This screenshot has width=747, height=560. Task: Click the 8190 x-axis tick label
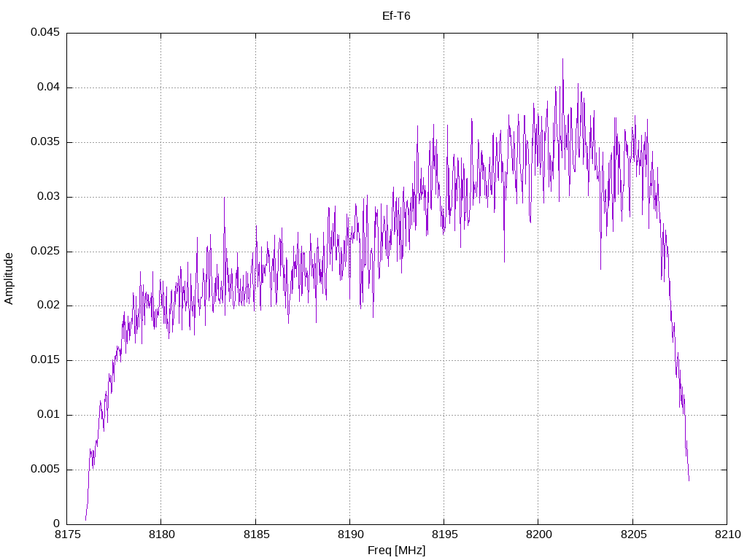pyautogui.click(x=351, y=534)
